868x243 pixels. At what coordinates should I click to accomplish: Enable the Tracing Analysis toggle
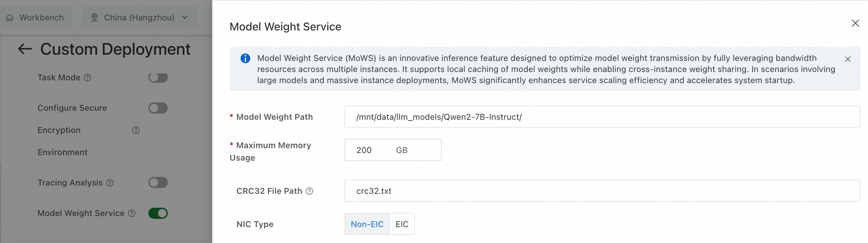(158, 182)
